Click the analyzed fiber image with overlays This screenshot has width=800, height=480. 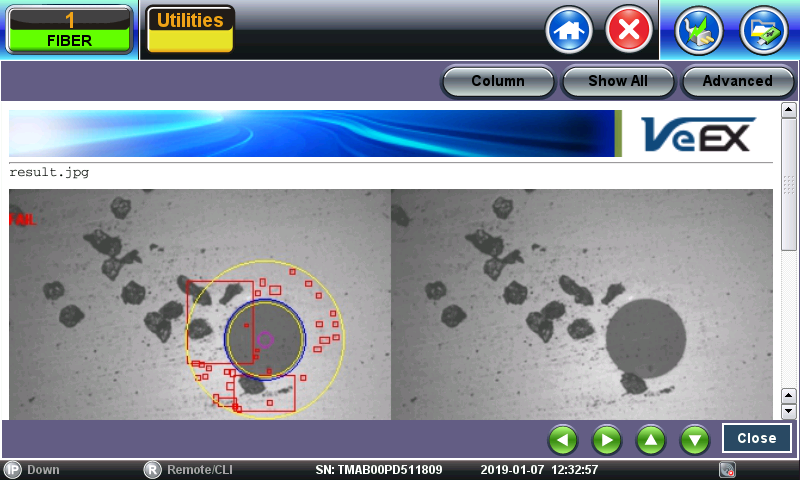[199, 303]
